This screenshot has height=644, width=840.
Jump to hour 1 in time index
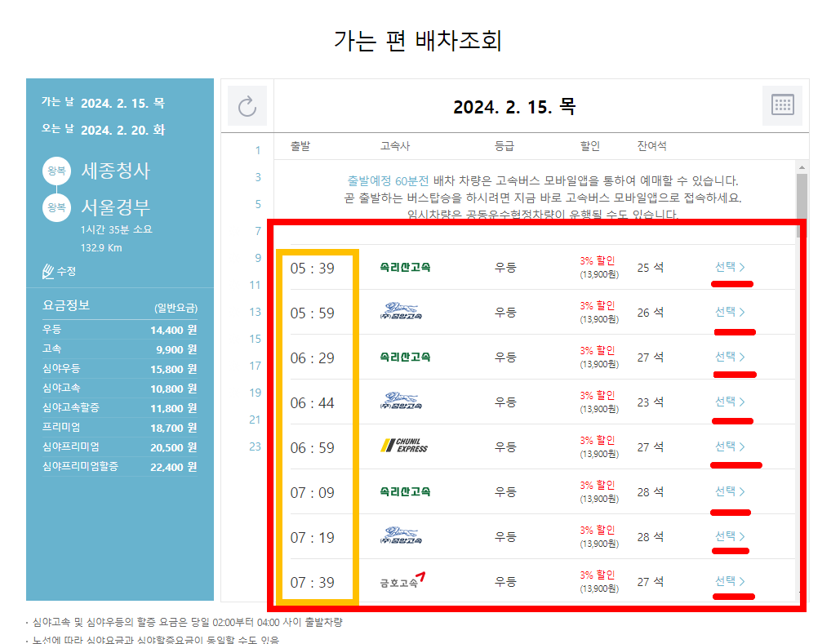pyautogui.click(x=258, y=150)
